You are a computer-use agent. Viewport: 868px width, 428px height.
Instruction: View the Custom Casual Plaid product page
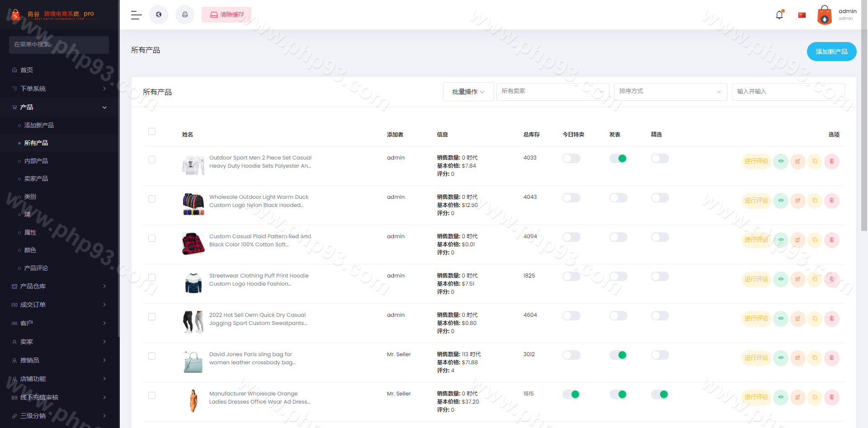point(781,240)
